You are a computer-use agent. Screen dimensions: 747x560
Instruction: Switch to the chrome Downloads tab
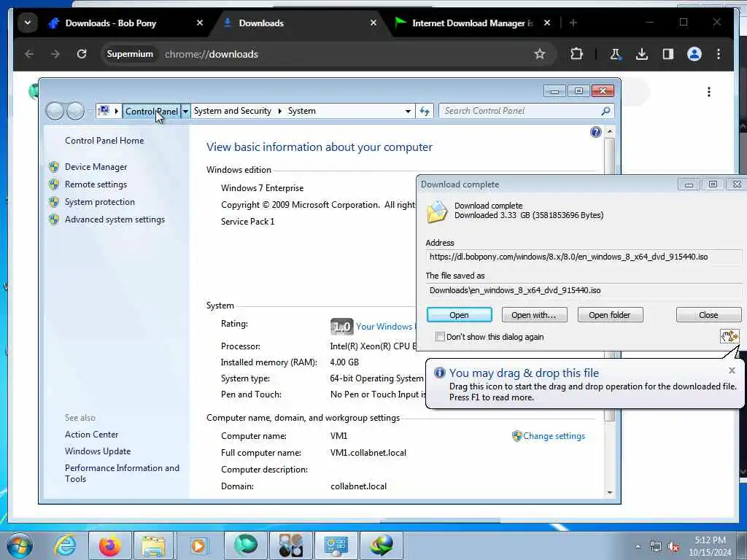point(300,23)
